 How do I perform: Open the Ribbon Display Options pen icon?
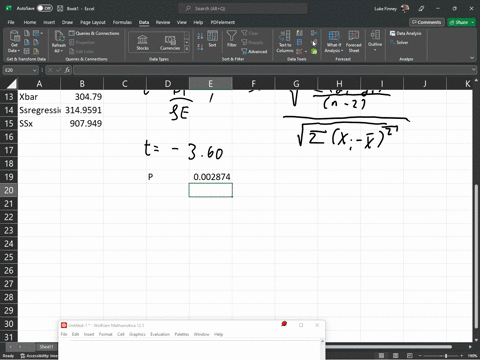(421, 8)
